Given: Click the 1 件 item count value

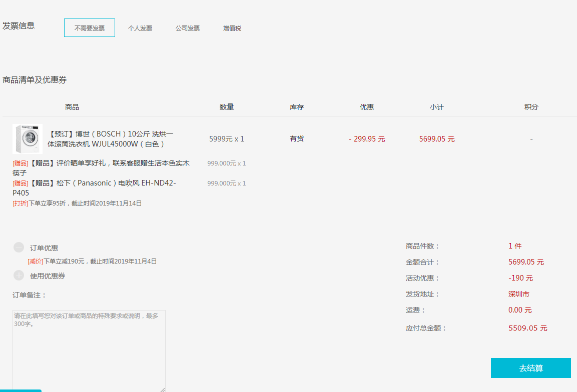Looking at the screenshot, I should tap(515, 246).
